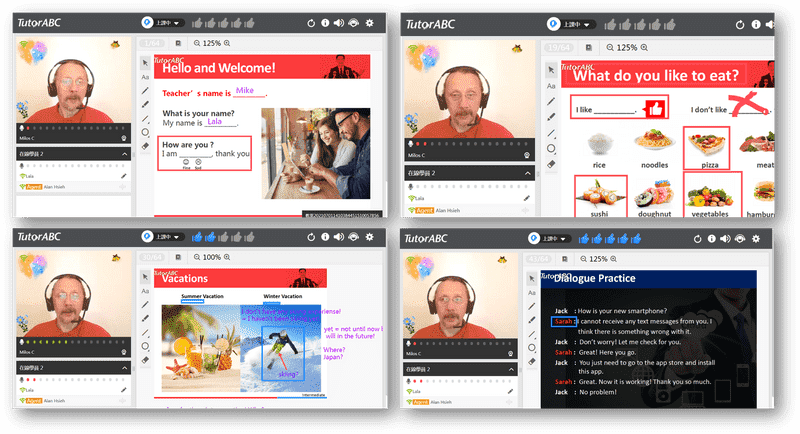Select the eraser tool beside the Hello and Welcome slide
Viewport: 800px width, 434px height.
145,146
